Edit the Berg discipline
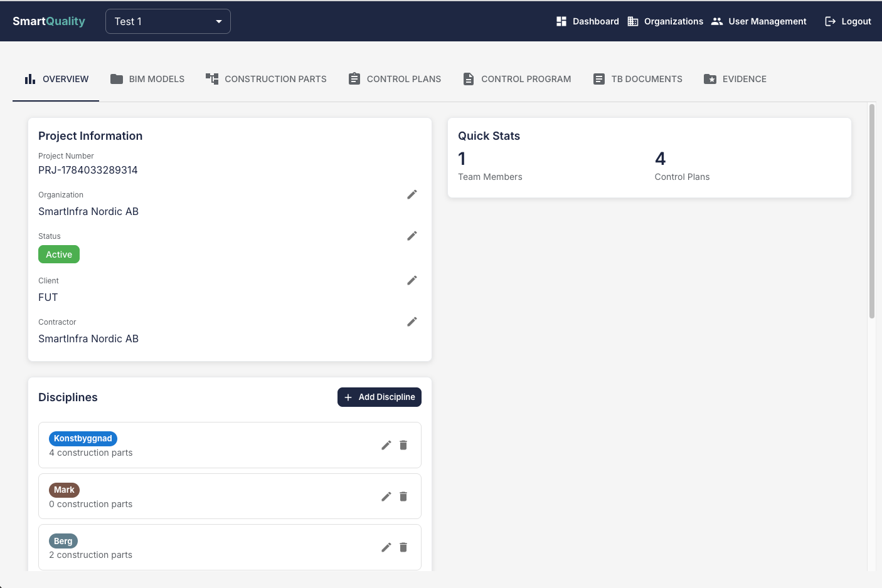 point(386,547)
